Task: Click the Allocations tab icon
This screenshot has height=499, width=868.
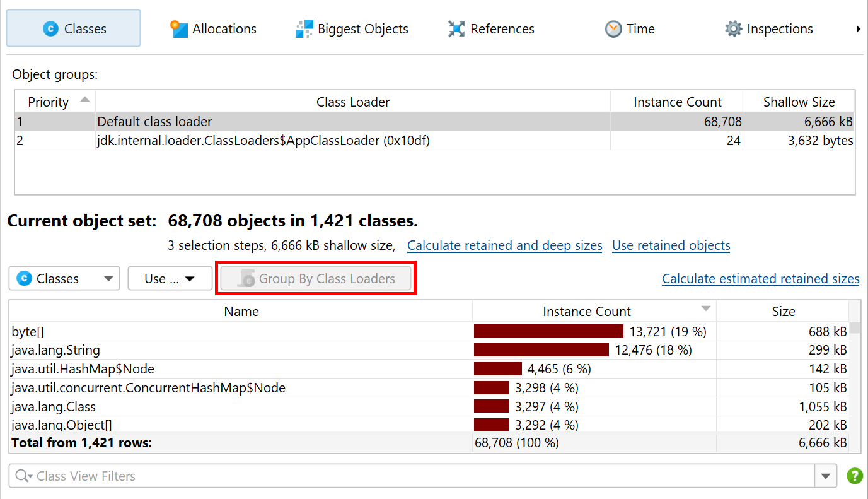Action: tap(179, 29)
